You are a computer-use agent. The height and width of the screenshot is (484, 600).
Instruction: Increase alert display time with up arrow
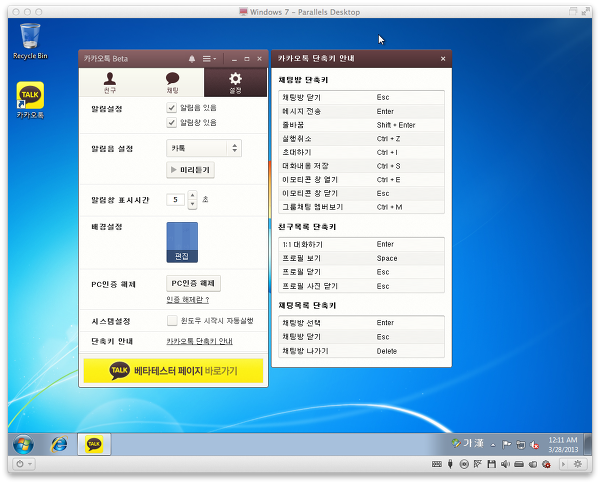point(192,195)
